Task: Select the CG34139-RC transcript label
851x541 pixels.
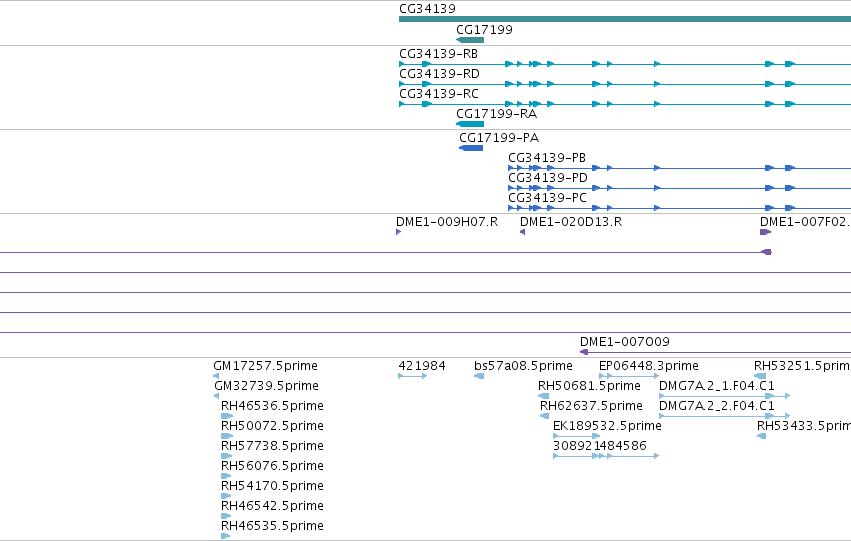Action: point(439,94)
